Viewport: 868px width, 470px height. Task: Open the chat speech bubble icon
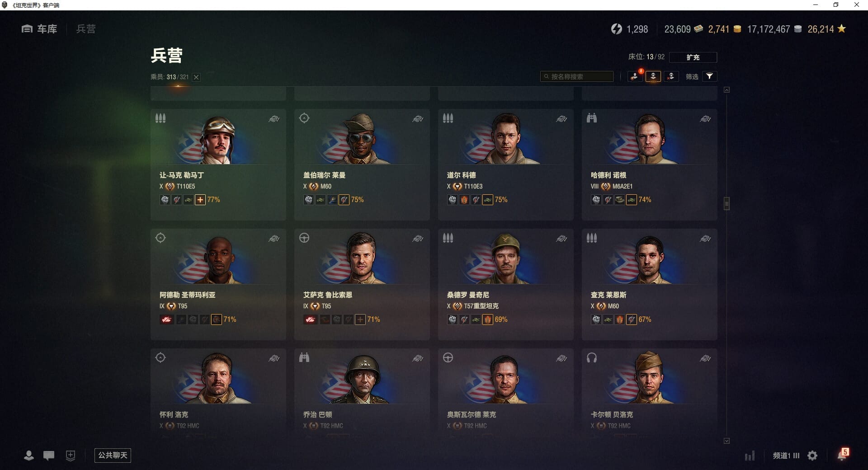pos(49,456)
